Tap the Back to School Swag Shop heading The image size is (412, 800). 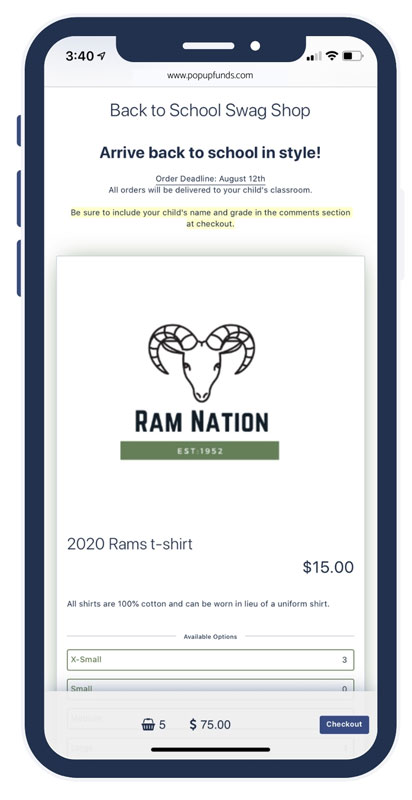tap(210, 110)
